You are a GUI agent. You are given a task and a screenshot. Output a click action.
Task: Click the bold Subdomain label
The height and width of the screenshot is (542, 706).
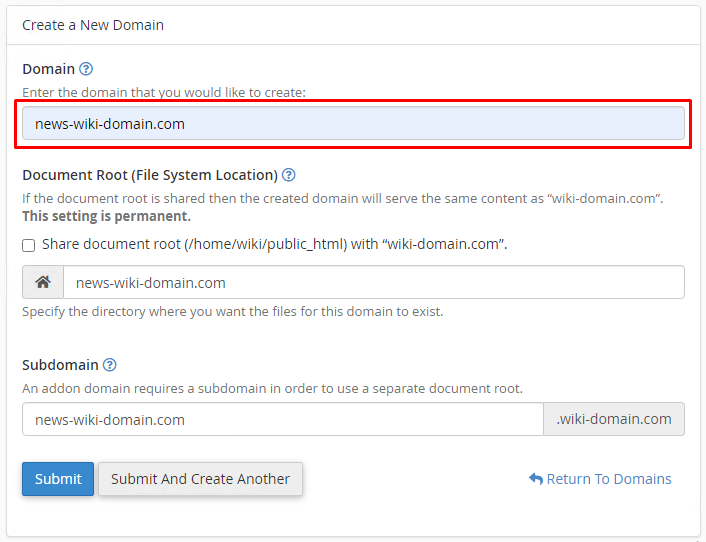[x=60, y=365]
